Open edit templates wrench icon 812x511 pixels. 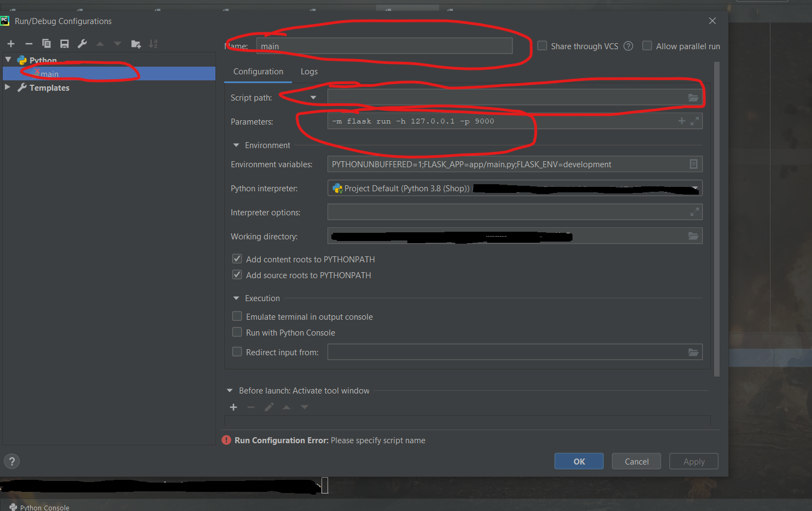coord(83,44)
